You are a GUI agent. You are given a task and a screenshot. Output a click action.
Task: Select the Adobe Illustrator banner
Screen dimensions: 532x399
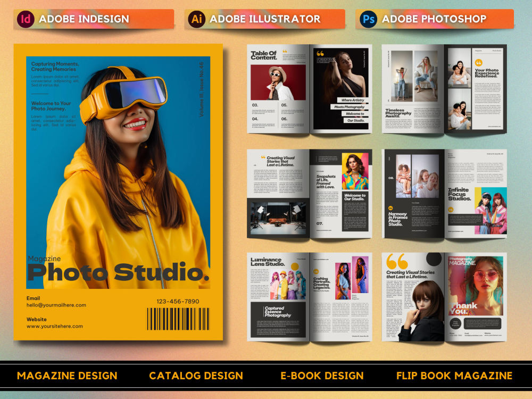(x=265, y=19)
